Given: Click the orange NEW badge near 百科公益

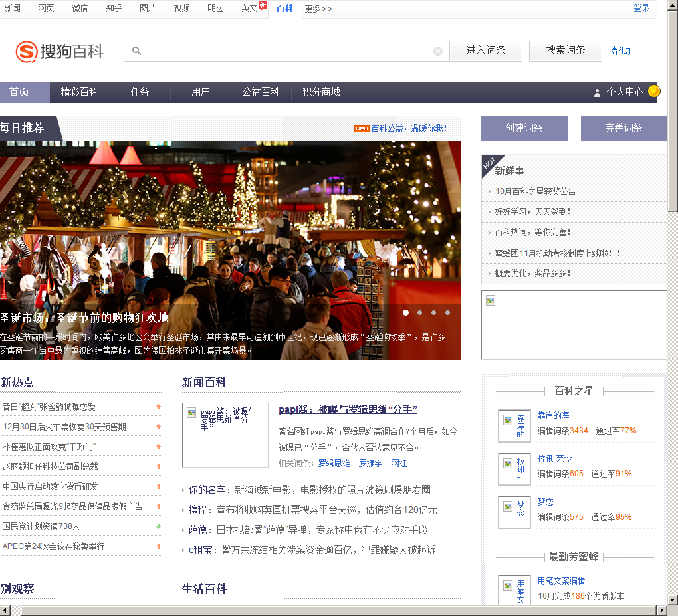Looking at the screenshot, I should click(362, 128).
